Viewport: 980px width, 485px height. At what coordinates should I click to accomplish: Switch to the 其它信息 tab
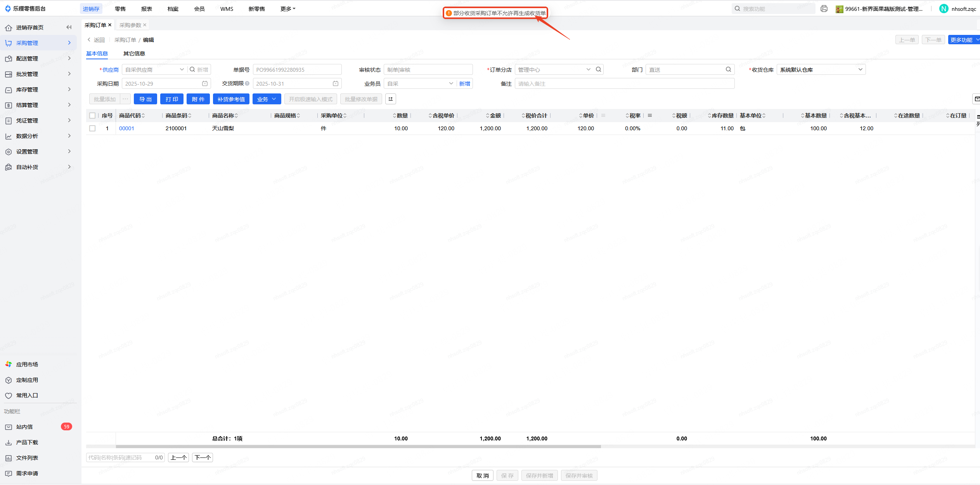point(134,54)
